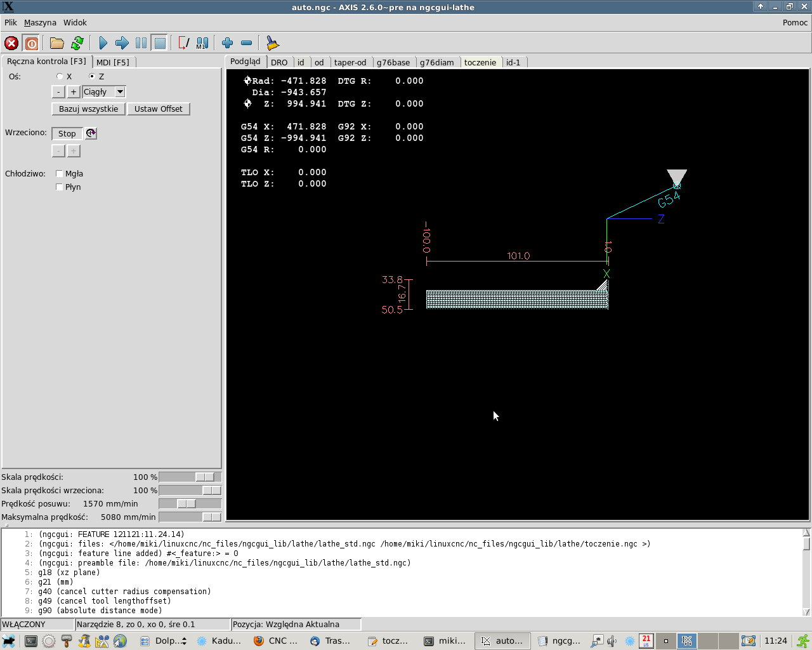Enable Płyn flood coolant checkbox
The width and height of the screenshot is (812, 650).
(x=60, y=187)
